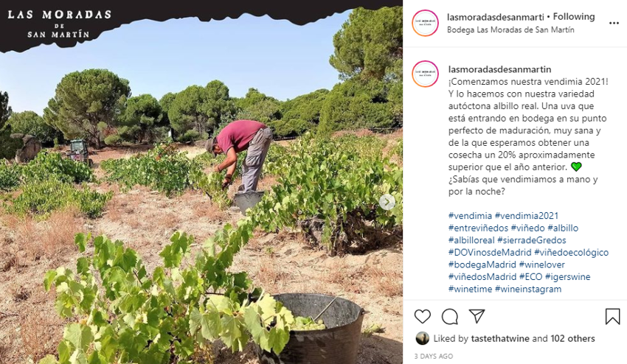Open three-dot more options menu
This screenshot has width=627, height=364.
click(614, 23)
